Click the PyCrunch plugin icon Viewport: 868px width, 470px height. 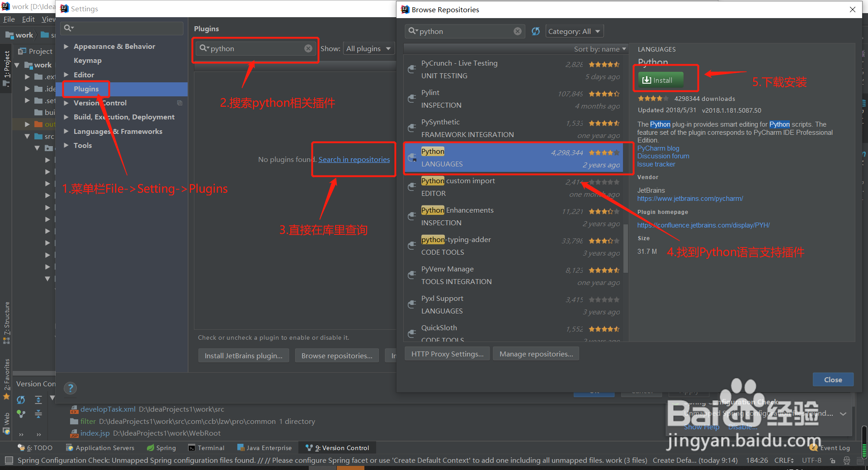click(412, 69)
